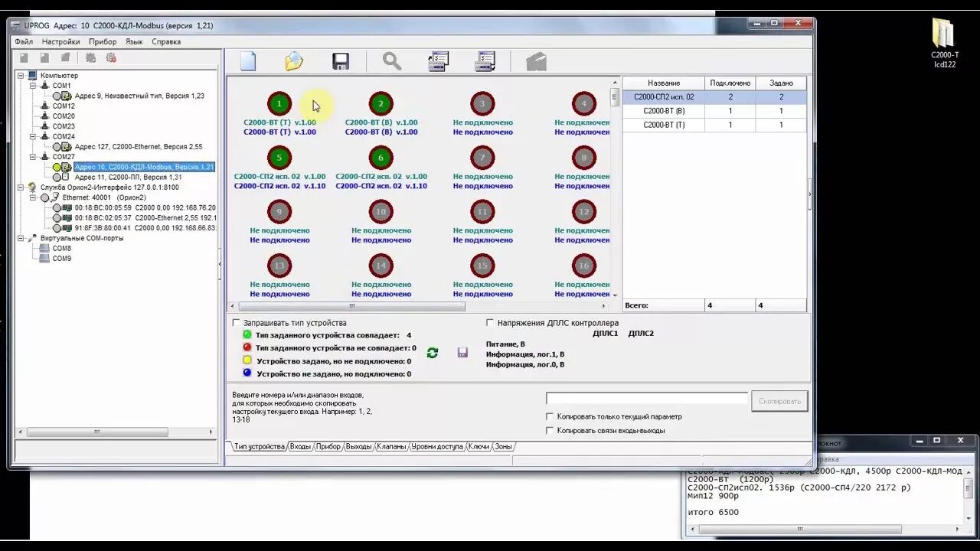Click the write configuration to device icon
This screenshot has height=551, width=980.
pos(485,61)
